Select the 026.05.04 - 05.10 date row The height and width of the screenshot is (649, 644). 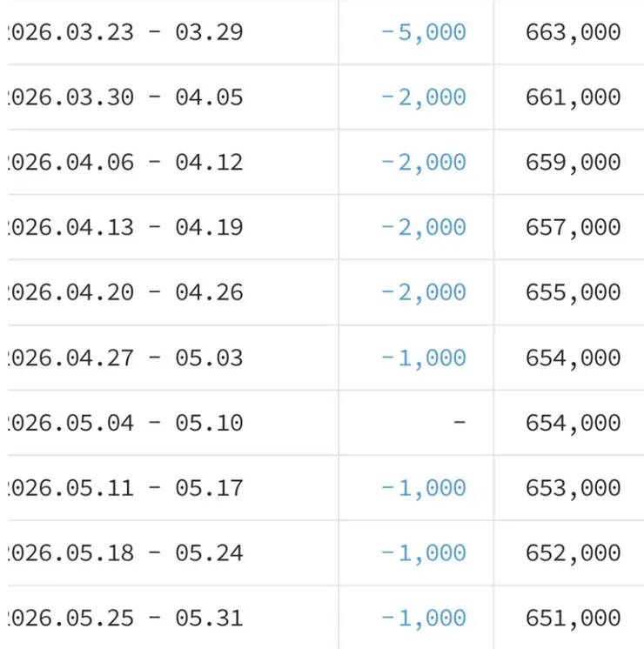(125, 423)
